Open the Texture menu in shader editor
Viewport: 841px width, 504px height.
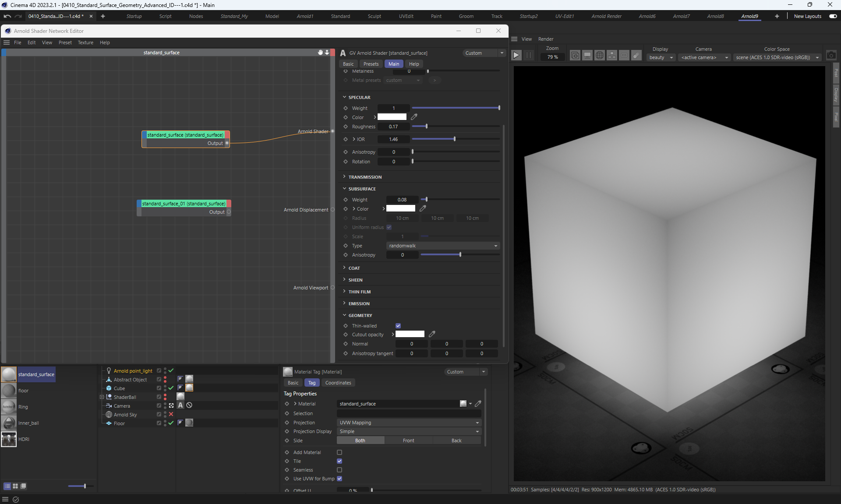85,42
